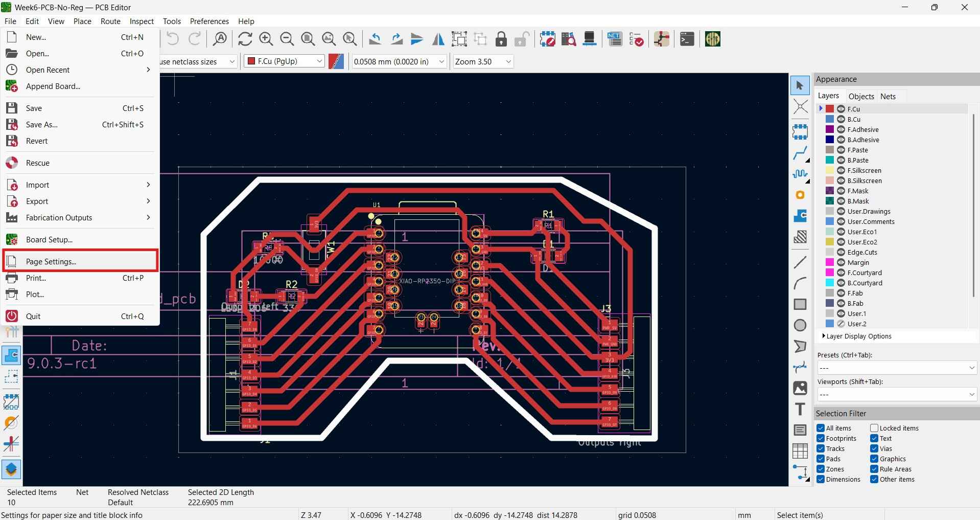Expand the Fabrication Outputs submenu
Image resolution: width=980 pixels, height=520 pixels.
tap(80, 217)
